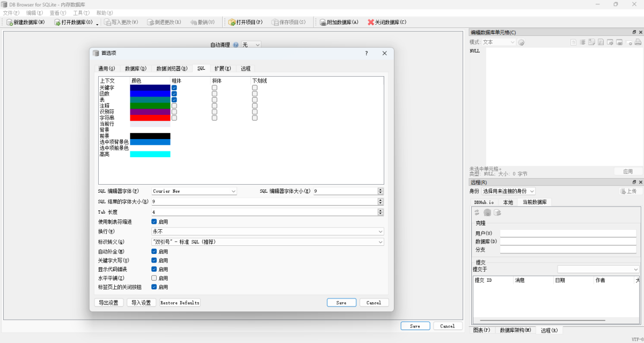Click the blue help icon beside auto vacuum
644x343 pixels.
pyautogui.click(x=236, y=45)
